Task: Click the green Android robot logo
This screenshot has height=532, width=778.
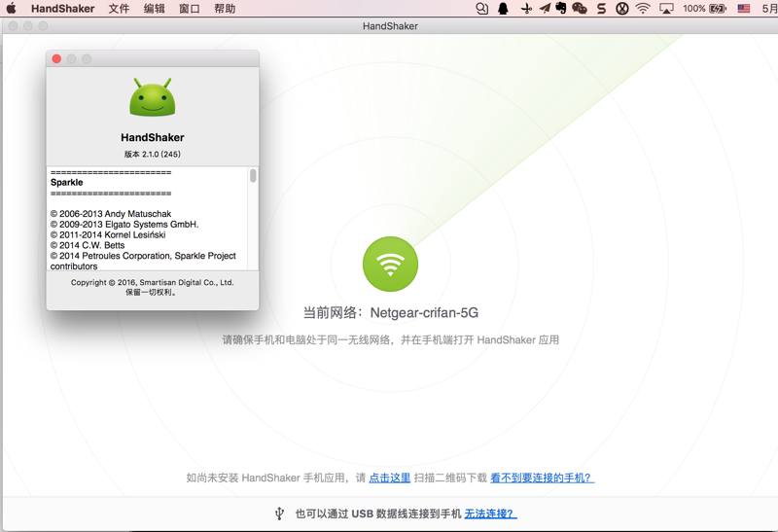Action: (153, 97)
